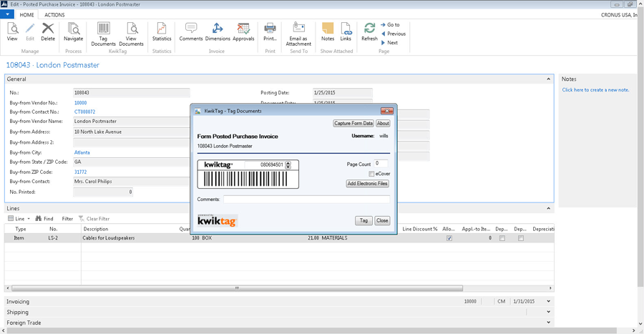
Task: Click the Edit pencil icon
Action: click(30, 31)
